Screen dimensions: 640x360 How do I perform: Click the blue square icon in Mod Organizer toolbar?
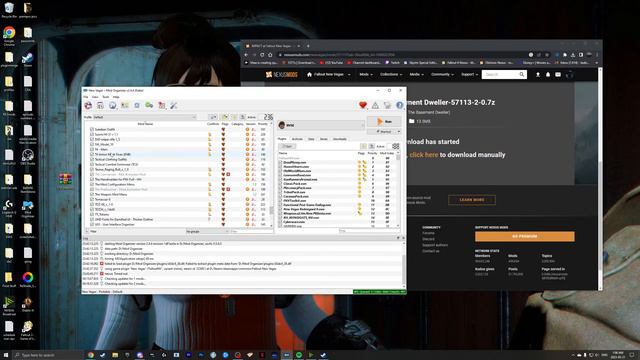coord(137,105)
